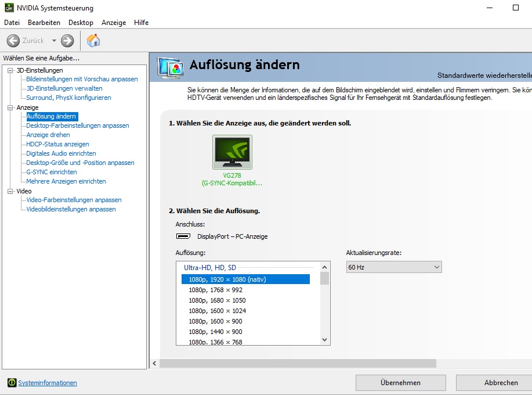
Task: Open Surround, PhysX konfigurieren
Action: click(68, 98)
